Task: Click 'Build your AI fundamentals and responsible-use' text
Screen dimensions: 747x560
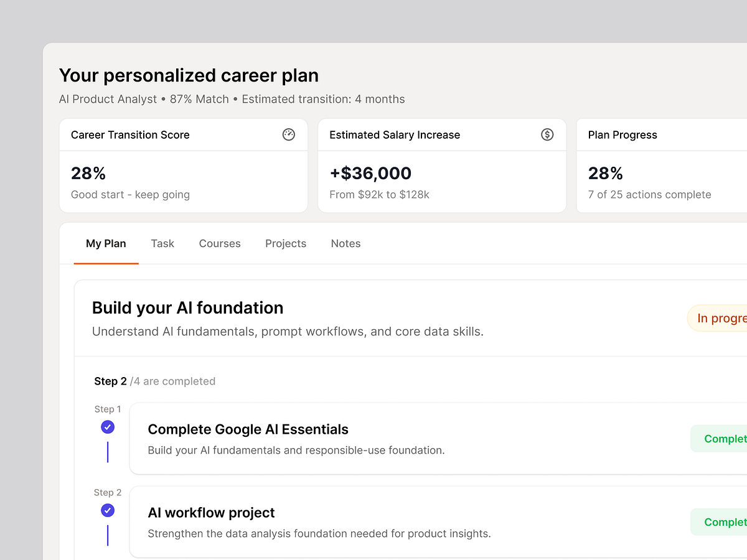Action: 296,450
